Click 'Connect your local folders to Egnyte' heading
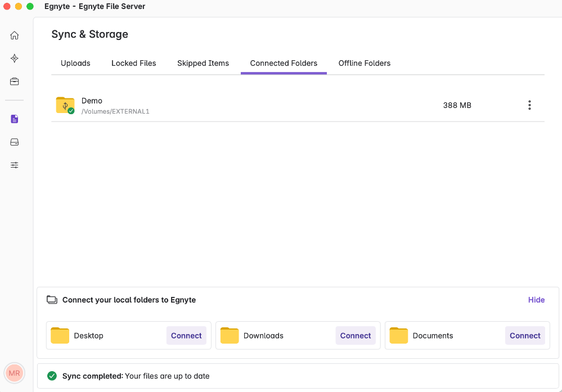The height and width of the screenshot is (392, 562). [x=129, y=300]
